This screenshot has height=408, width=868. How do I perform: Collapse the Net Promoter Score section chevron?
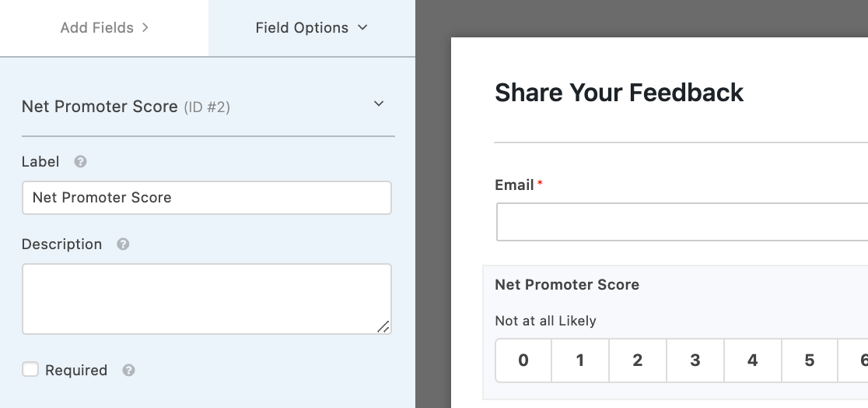pyautogui.click(x=379, y=104)
